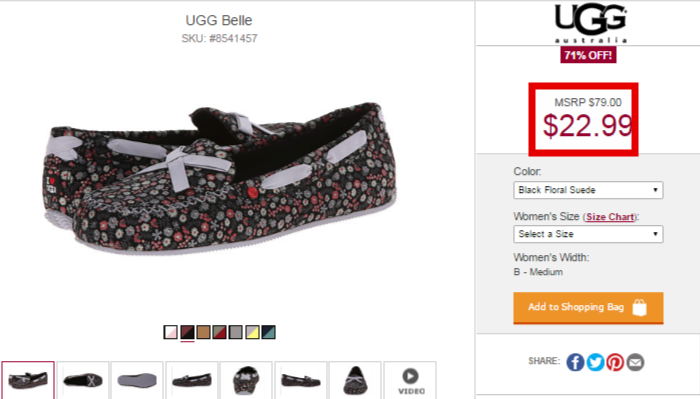The image size is (700, 399).
Task: Select the white and pink color swatch
Action: pos(171,332)
